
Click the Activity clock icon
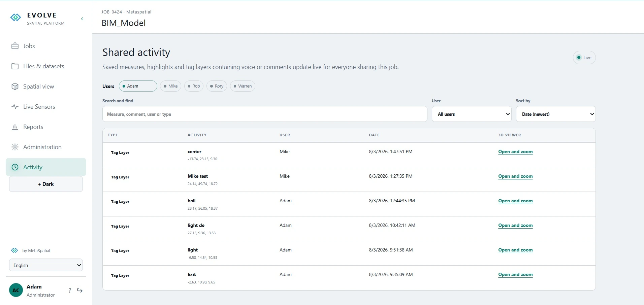pyautogui.click(x=15, y=167)
